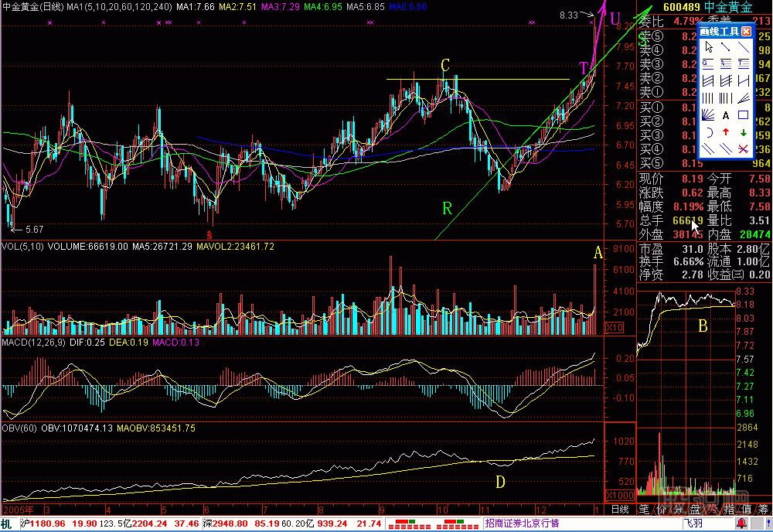Screen dimensions: 773x532
Task: Close the 画线工具 drawing palette
Action: (746, 32)
